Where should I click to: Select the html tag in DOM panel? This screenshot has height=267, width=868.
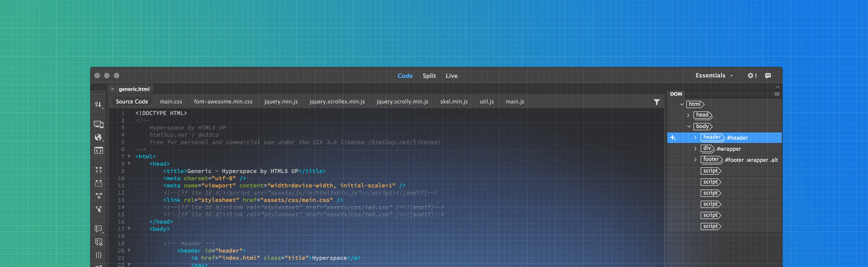(695, 104)
